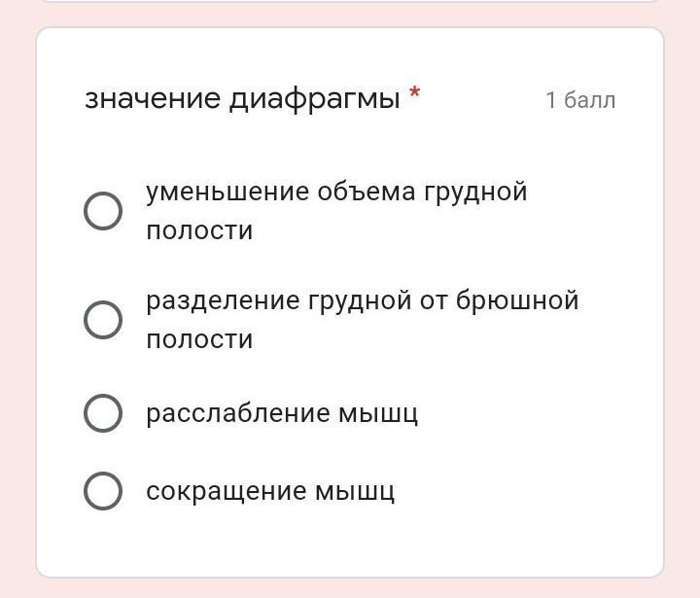Click the answer text разделение грудной от брюшной
Image resolution: width=700 pixels, height=598 pixels.
pyautogui.click(x=362, y=300)
